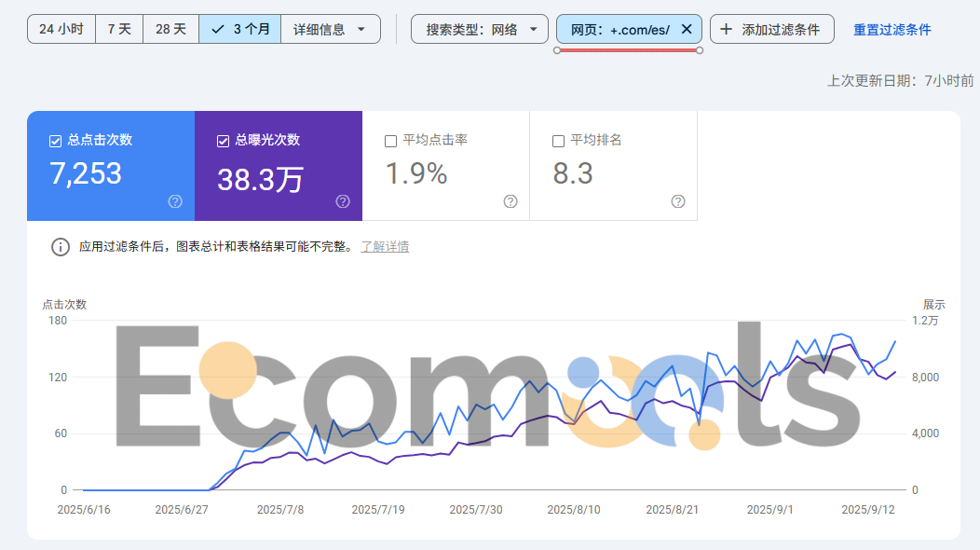
Task: Open the 搜索类型：网络 dropdown
Action: 480,29
